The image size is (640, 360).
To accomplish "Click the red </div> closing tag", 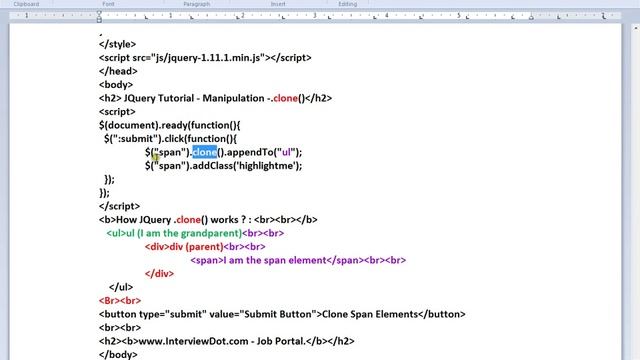I will pyautogui.click(x=159, y=273).
